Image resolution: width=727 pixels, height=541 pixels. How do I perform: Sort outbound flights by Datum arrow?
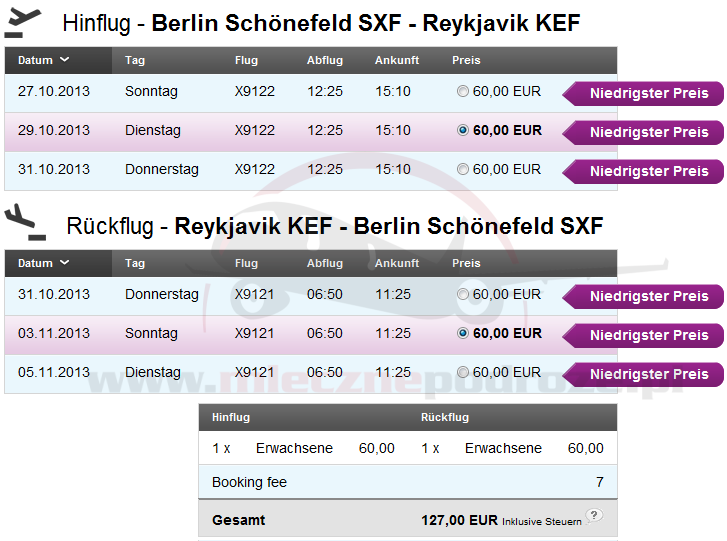(65, 60)
